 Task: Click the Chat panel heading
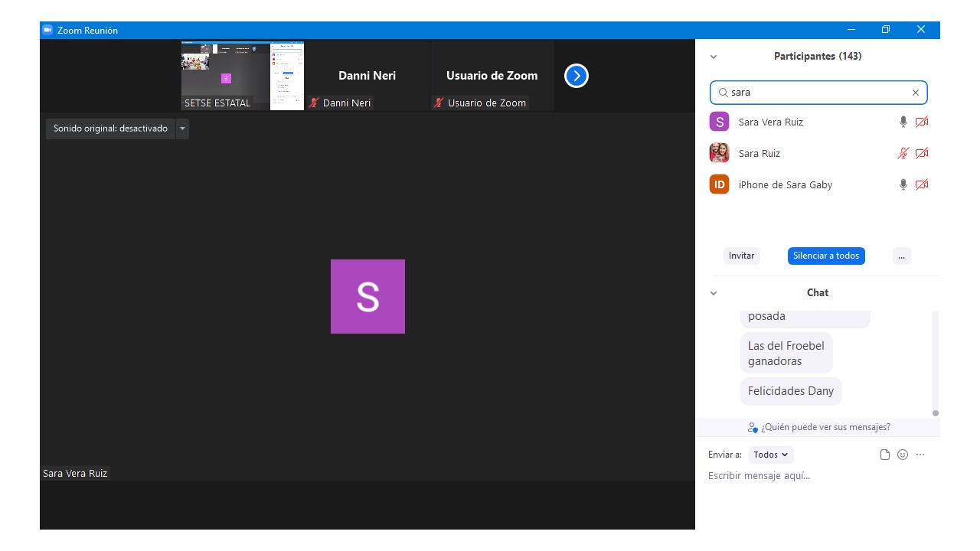click(818, 293)
